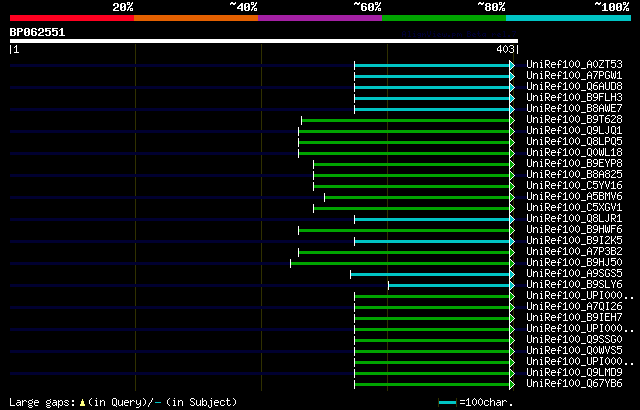Click the 403 end position marker

pos(505,49)
